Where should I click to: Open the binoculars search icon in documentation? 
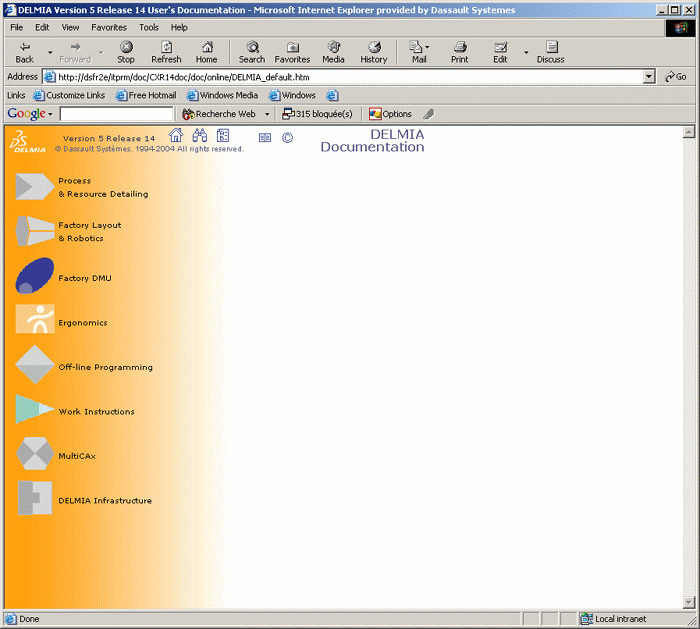click(200, 135)
